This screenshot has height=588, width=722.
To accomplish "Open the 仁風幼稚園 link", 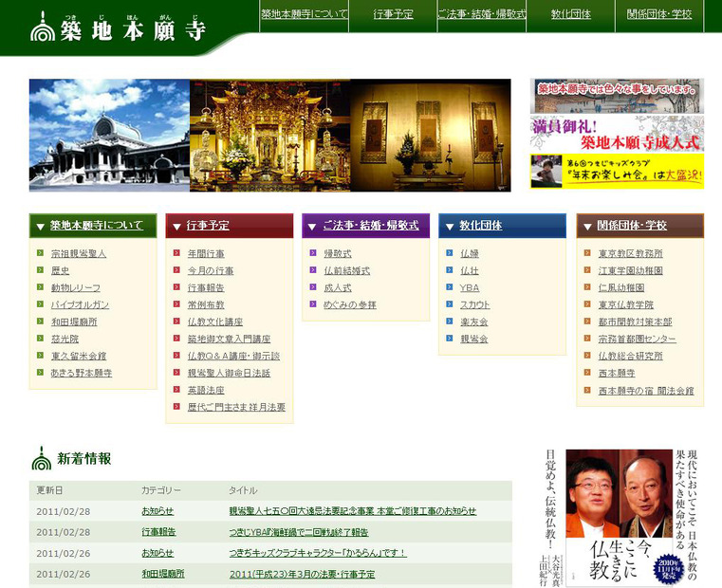I will coord(621,287).
